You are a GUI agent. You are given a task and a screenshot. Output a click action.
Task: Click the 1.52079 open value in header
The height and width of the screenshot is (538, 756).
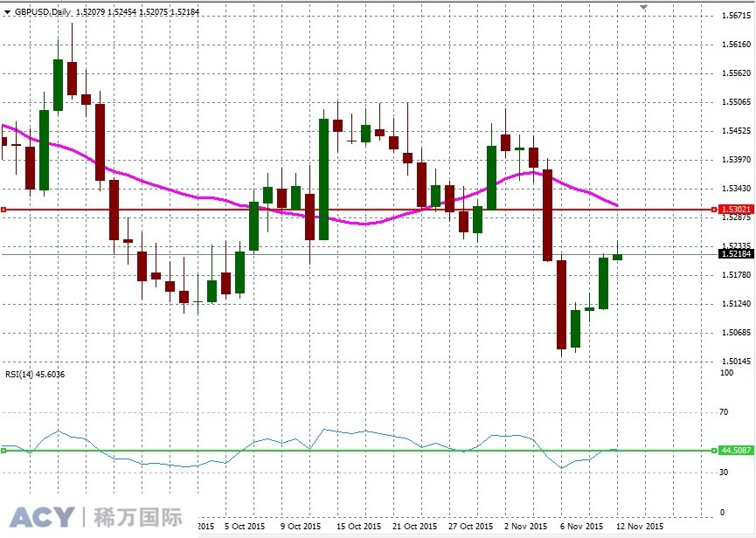[91, 11]
